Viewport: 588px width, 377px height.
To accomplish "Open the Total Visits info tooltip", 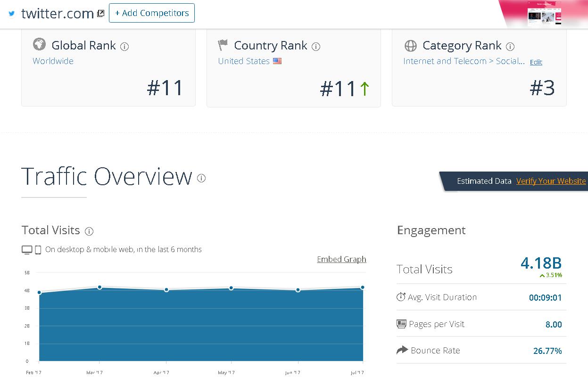I will pos(89,231).
